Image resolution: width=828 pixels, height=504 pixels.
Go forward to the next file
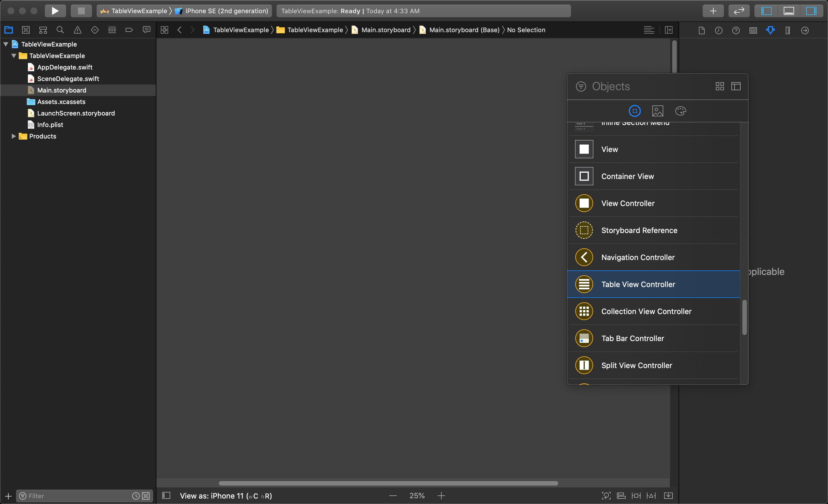pyautogui.click(x=193, y=30)
